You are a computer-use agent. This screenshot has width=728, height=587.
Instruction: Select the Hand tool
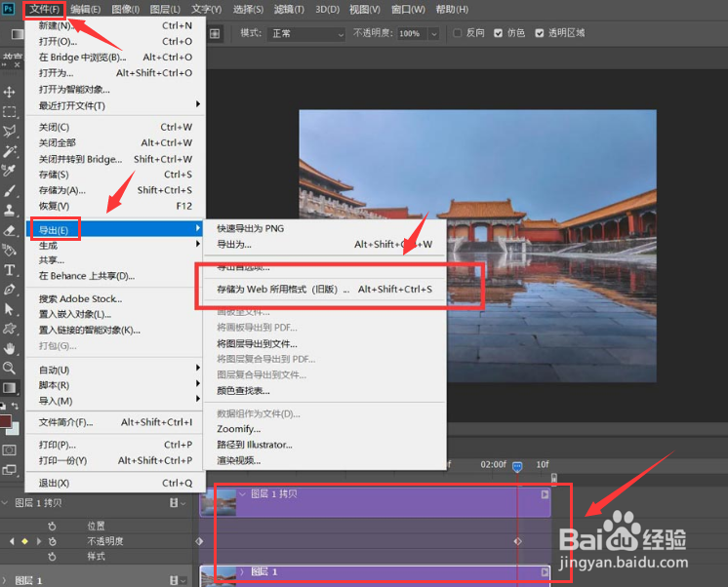pyautogui.click(x=10, y=348)
